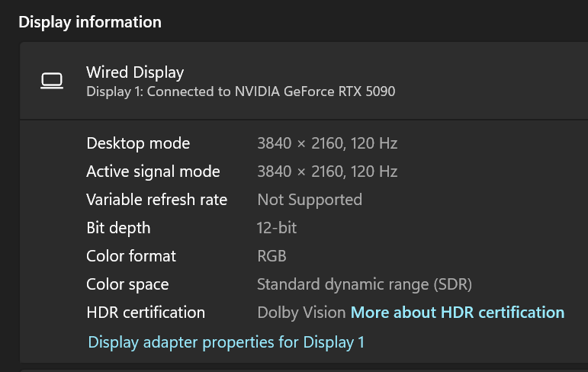Select the Desktop mode label
588x372 pixels.
(x=138, y=143)
